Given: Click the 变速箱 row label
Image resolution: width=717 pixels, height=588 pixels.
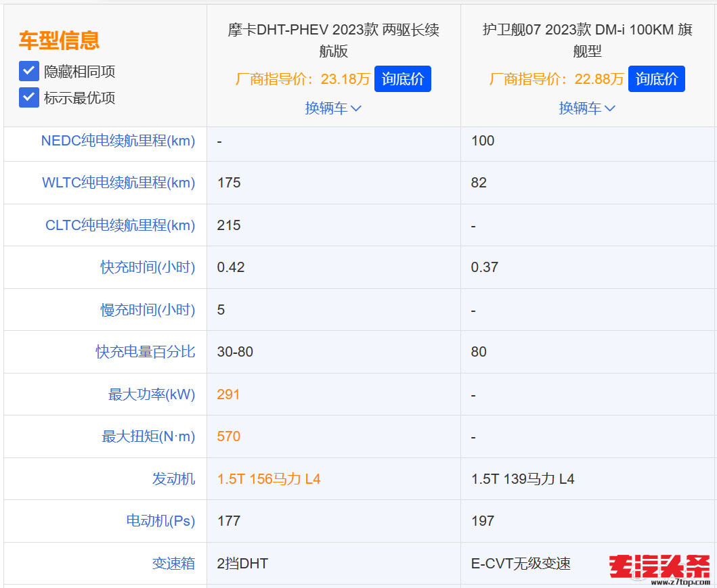Looking at the screenshot, I should pyautogui.click(x=173, y=564).
